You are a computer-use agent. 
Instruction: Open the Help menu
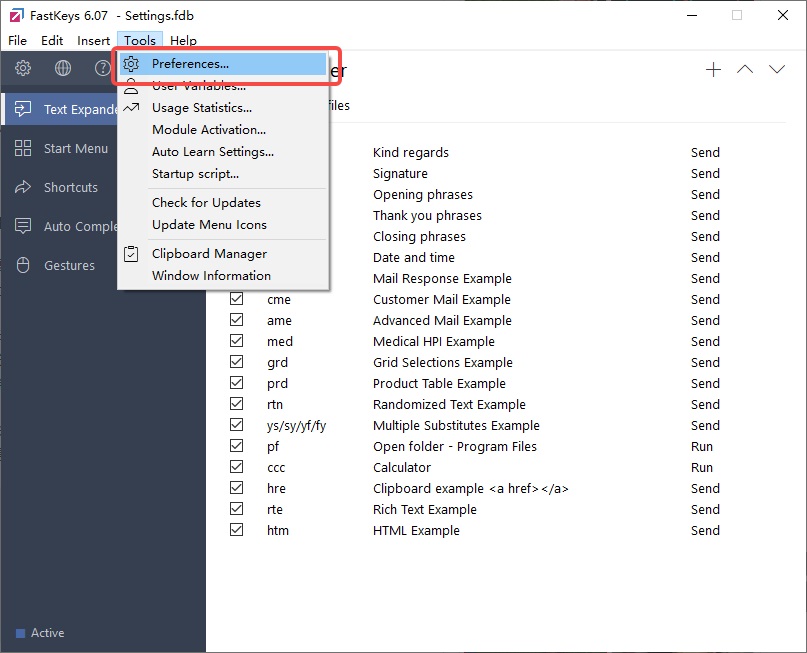(x=183, y=41)
